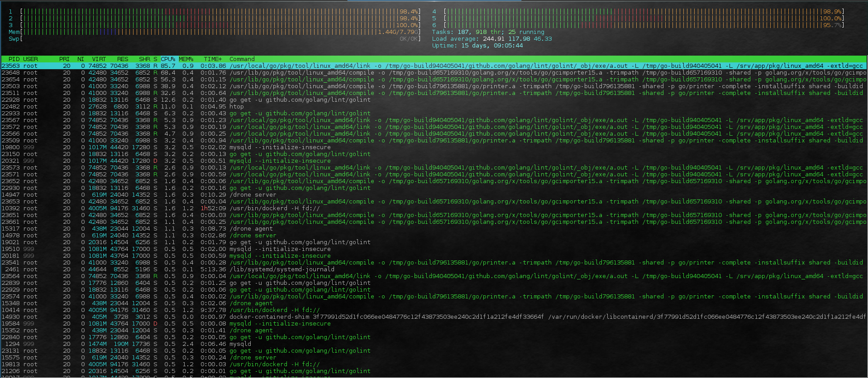The width and height of the screenshot is (868, 378).
Task: Select /drone agent row PID 15352
Action: (x=434, y=331)
